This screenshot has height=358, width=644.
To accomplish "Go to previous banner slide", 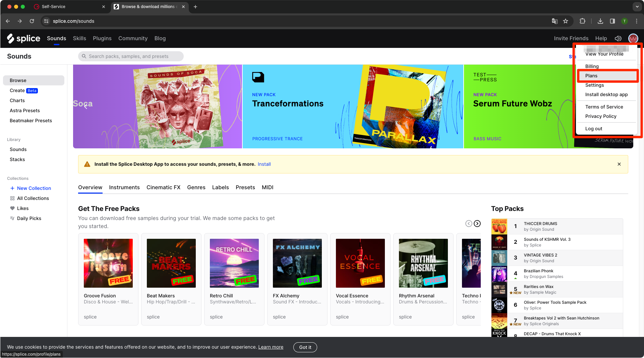I will (x=86, y=106).
